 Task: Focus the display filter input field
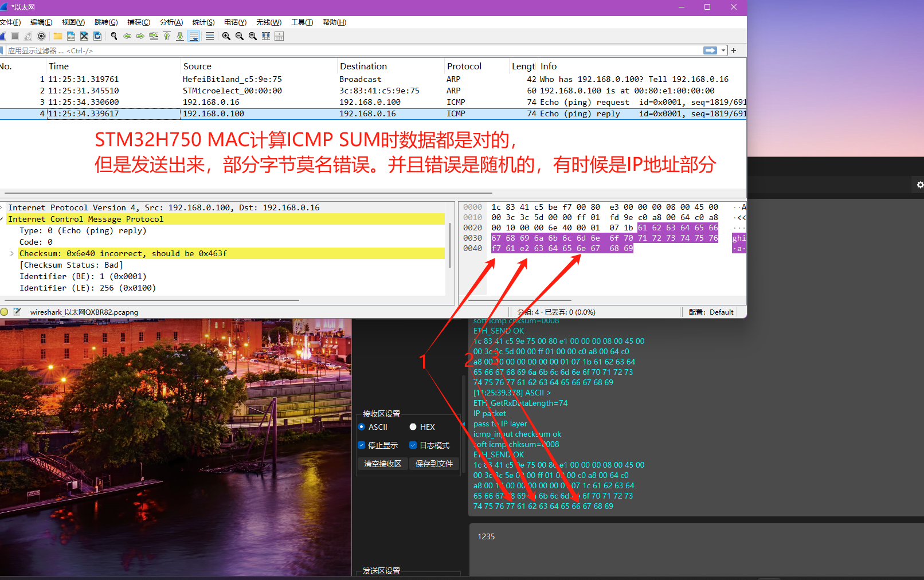pyautogui.click(x=354, y=50)
